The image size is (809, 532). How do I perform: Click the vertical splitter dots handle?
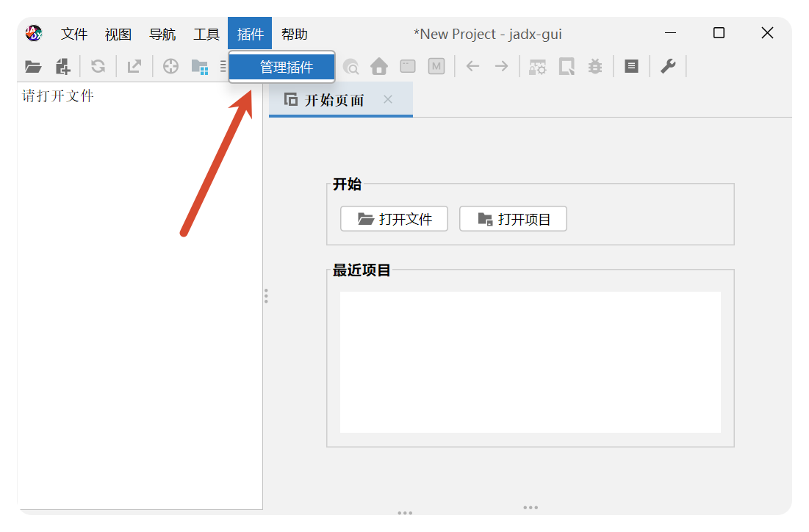(266, 295)
